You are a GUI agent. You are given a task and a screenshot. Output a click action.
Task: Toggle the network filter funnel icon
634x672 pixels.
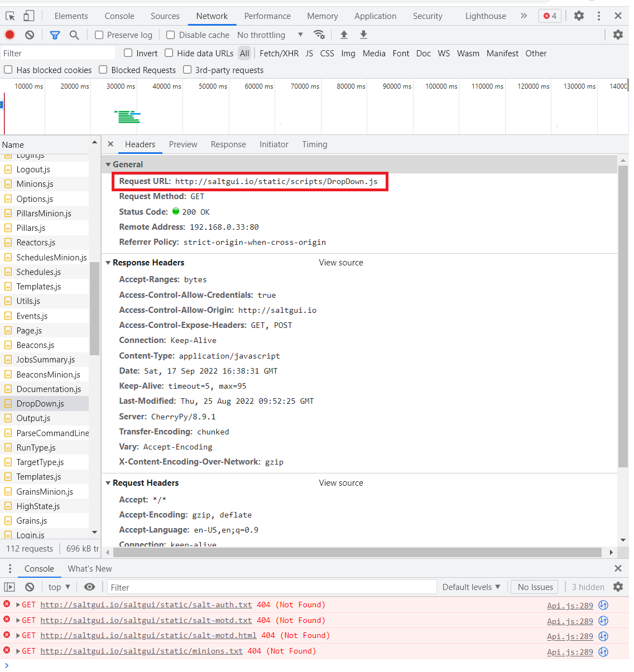point(55,35)
